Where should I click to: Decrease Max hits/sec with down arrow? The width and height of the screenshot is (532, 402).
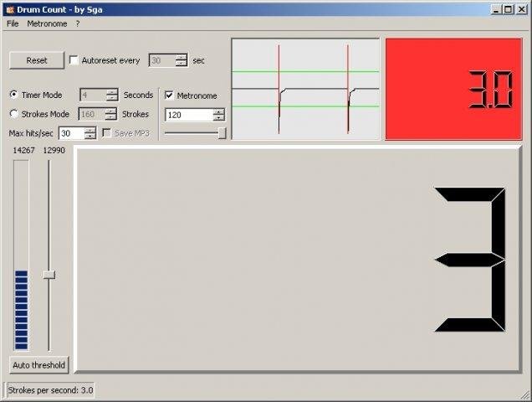90,137
